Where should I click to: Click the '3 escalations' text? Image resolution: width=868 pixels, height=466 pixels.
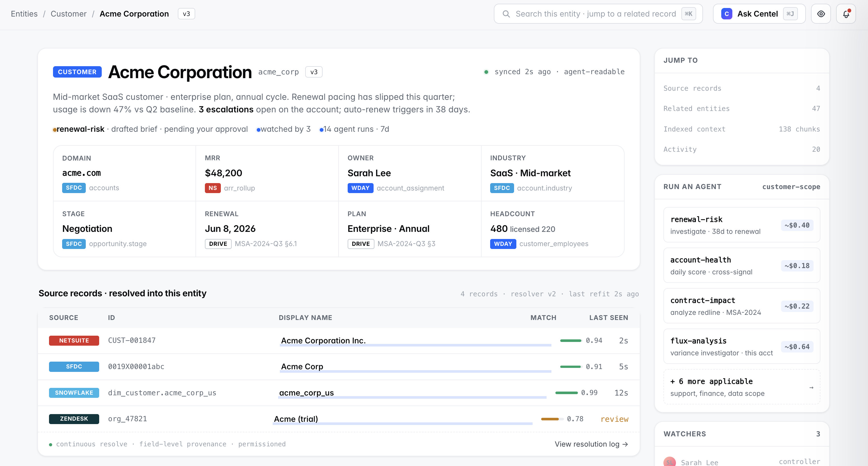[226, 110]
